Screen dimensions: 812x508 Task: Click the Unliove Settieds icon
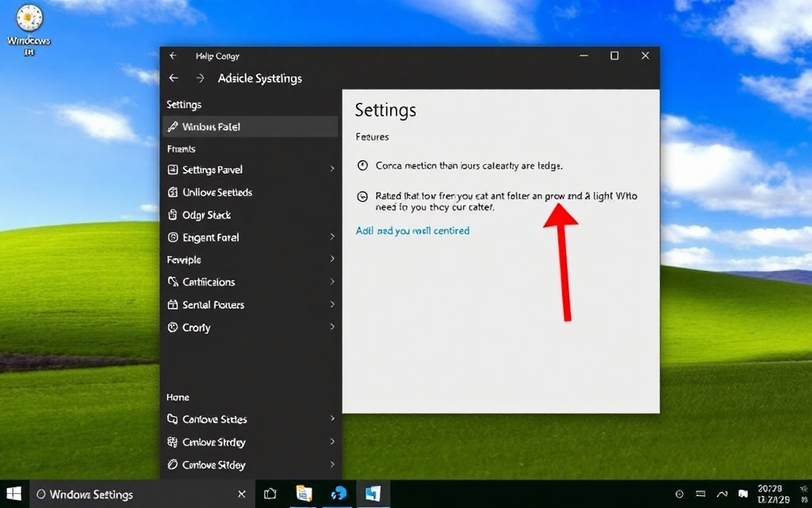pos(172,192)
